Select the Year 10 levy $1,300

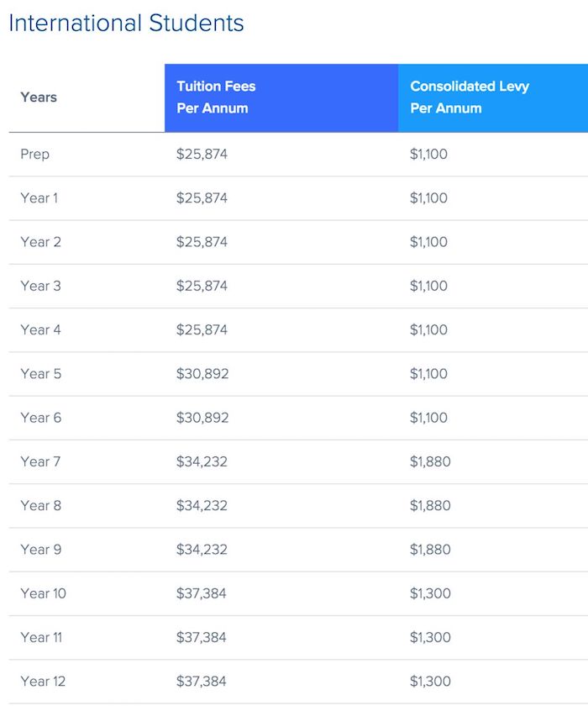(x=430, y=593)
